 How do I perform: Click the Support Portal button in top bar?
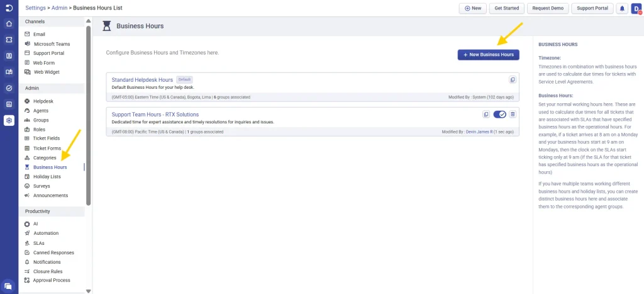click(x=592, y=8)
